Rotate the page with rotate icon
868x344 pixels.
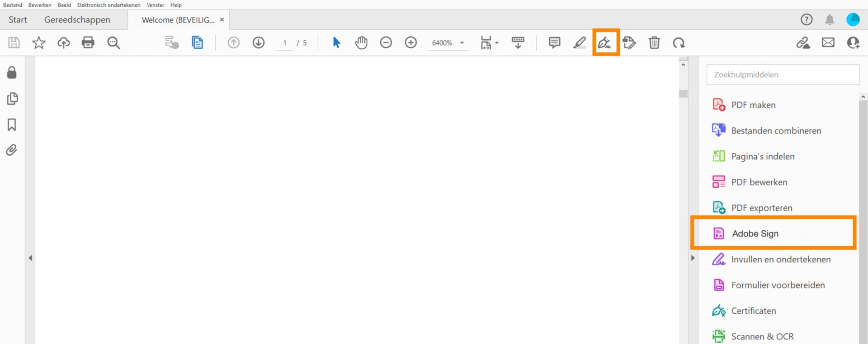pos(679,43)
